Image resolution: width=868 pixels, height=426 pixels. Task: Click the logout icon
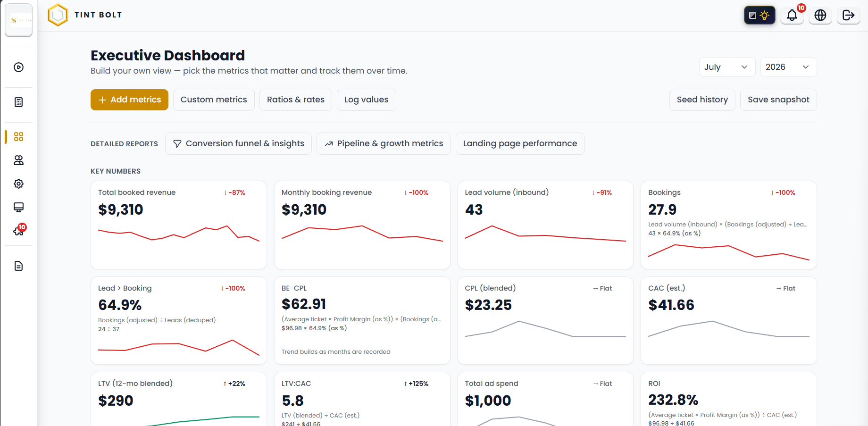pos(848,15)
